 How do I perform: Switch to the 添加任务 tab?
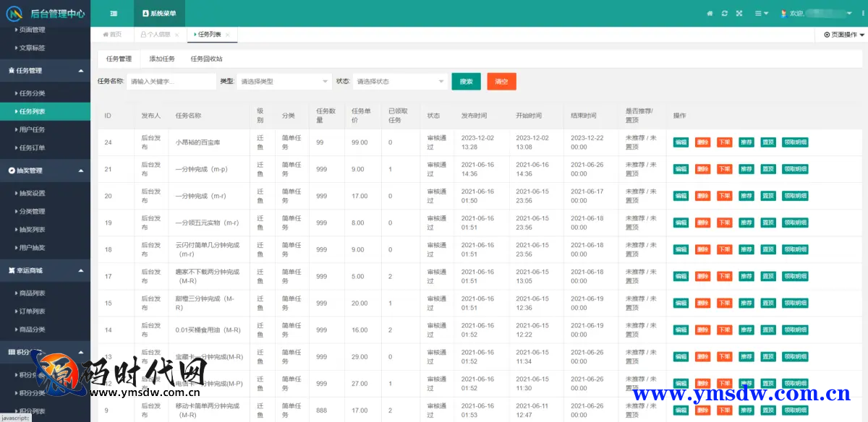(161, 59)
